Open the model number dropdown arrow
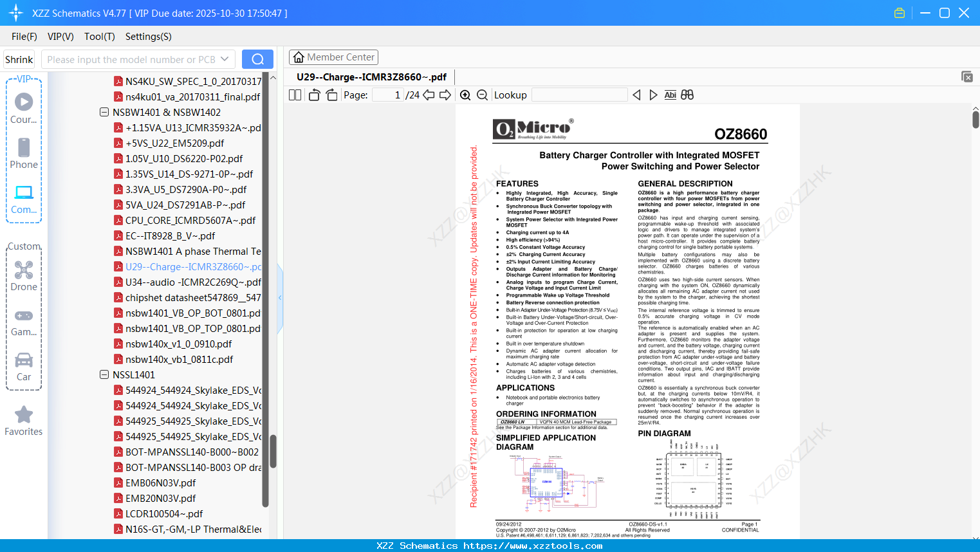 225,59
